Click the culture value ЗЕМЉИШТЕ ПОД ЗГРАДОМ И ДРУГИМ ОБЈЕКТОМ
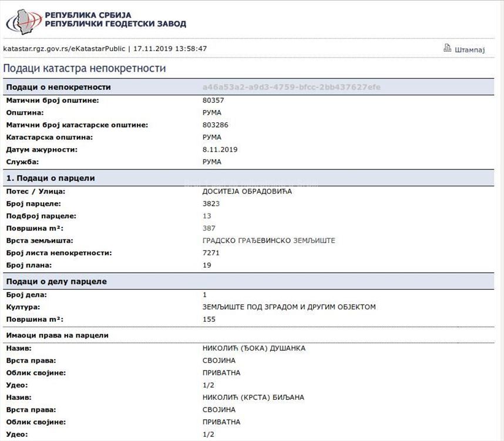The height and width of the screenshot is (441, 504). coord(288,307)
